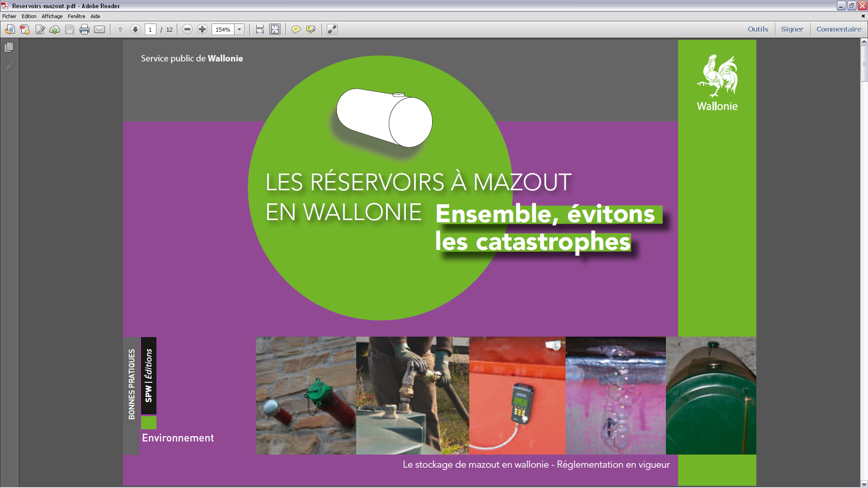The height and width of the screenshot is (488, 868).
Task: Click the green buried tank photo
Action: coord(711,395)
